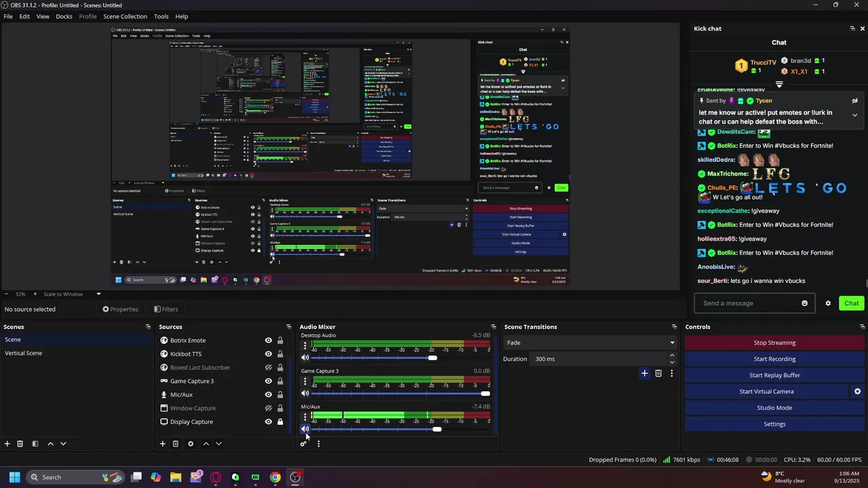
Task: Open Game Capture 3 audio three-dot options
Action: (305, 382)
